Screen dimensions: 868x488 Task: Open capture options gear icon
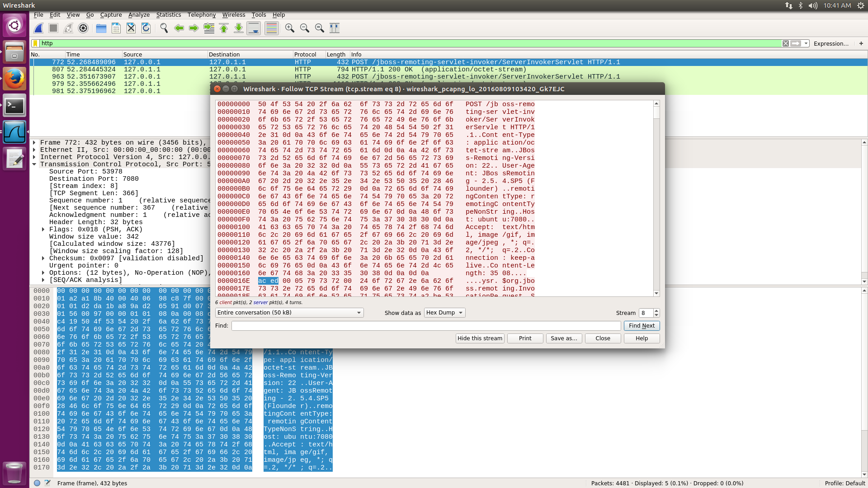click(83, 28)
